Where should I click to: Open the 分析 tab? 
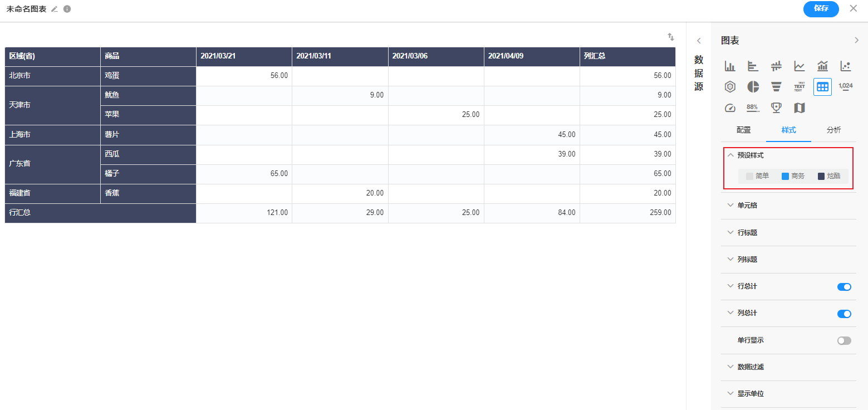833,130
